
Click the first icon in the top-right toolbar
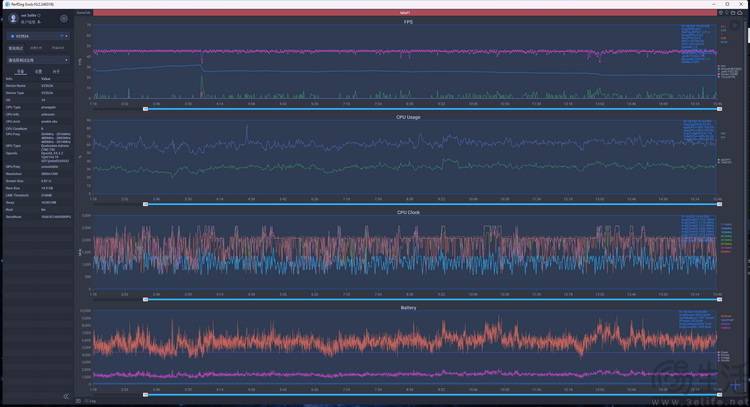coord(721,13)
